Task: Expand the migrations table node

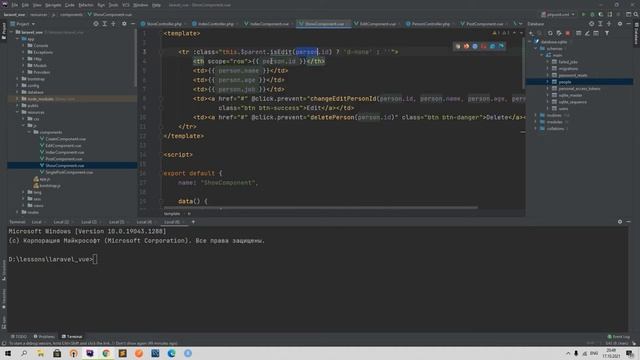Action: pos(548,69)
